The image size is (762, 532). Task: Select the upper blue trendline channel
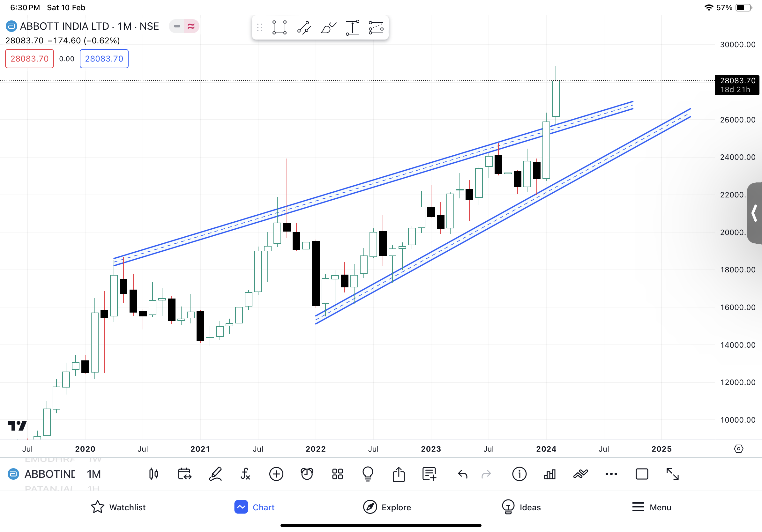pos(373,183)
